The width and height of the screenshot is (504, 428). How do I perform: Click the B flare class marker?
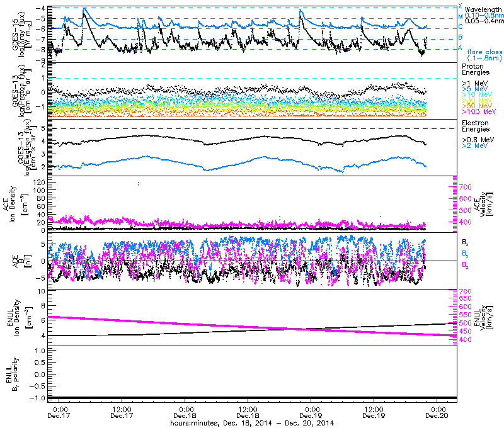[x=461, y=37]
